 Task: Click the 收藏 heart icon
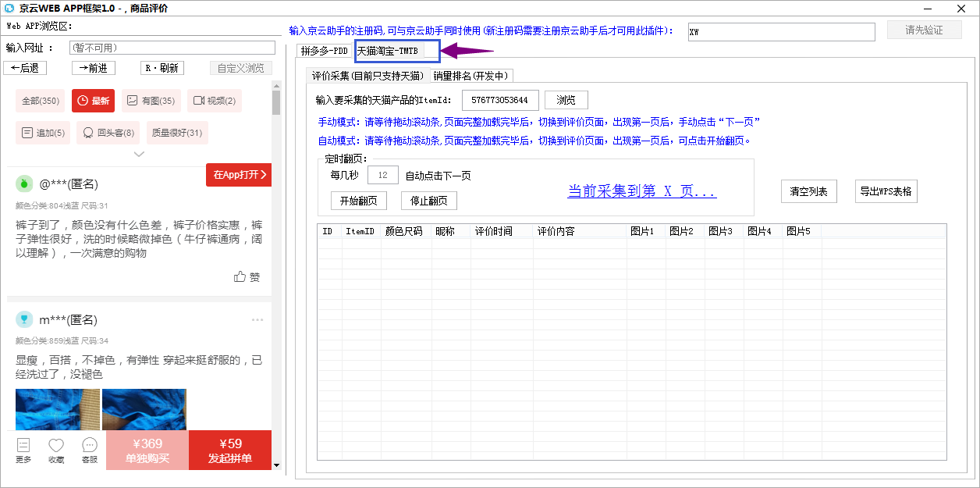[x=56, y=451]
